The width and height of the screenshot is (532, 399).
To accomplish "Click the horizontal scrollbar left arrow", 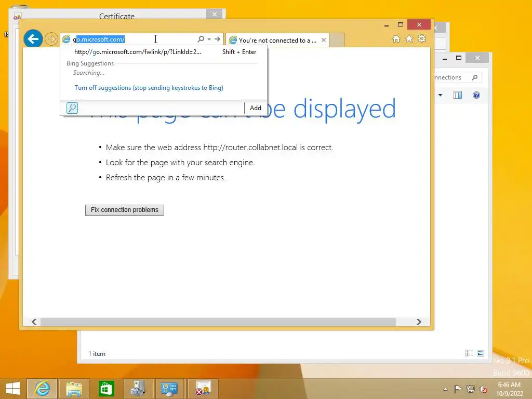I will [x=34, y=322].
